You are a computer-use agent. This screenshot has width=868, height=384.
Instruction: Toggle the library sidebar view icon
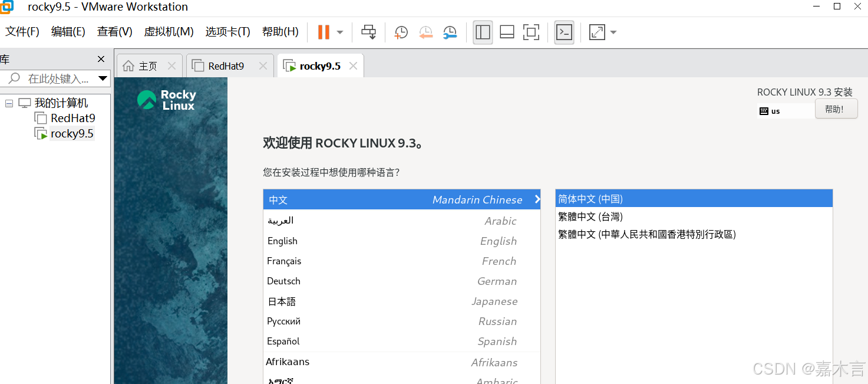[x=483, y=32]
